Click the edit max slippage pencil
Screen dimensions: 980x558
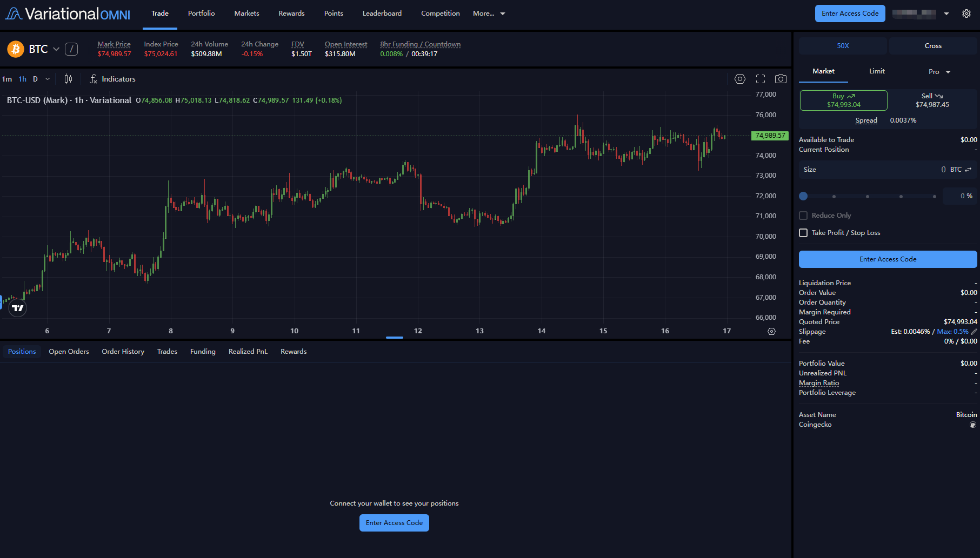pyautogui.click(x=974, y=332)
